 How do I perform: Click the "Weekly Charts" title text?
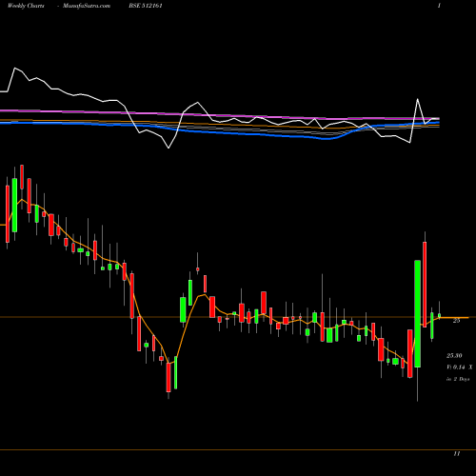pyautogui.click(x=26, y=6)
